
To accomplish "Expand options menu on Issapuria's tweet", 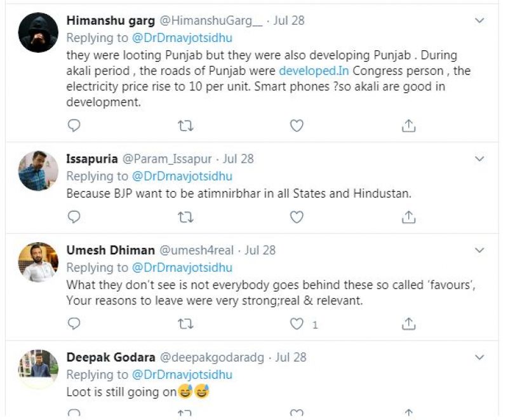I will tap(480, 159).
